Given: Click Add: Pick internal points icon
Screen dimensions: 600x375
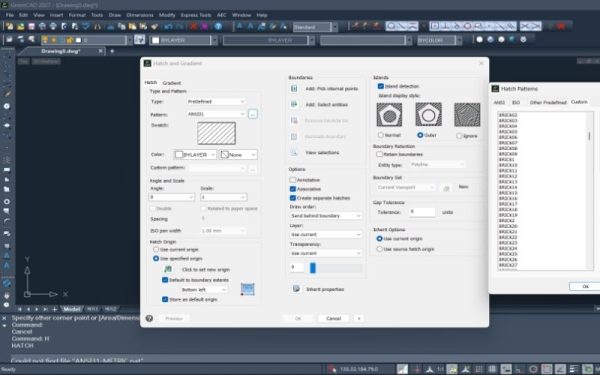Looking at the screenshot, I should coord(294,89).
